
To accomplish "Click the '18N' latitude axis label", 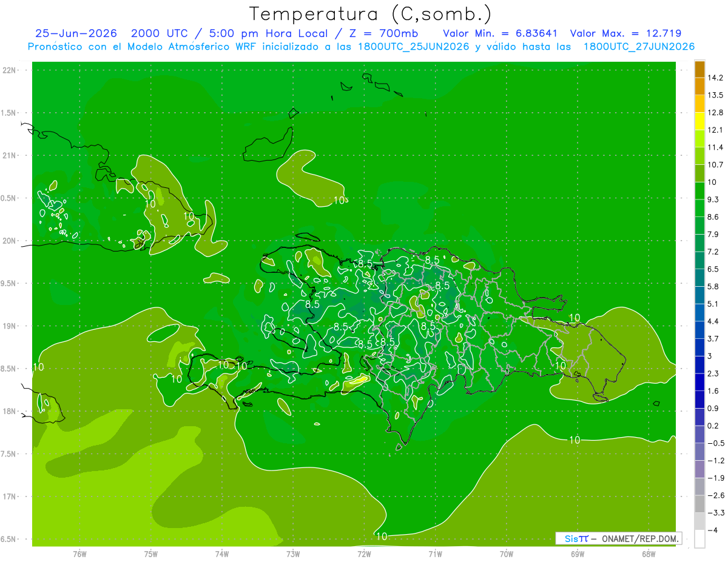I will pyautogui.click(x=10, y=412).
